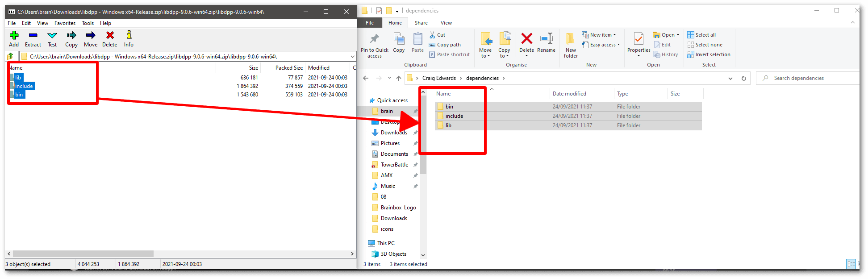The width and height of the screenshot is (868, 279).
Task: Click the New folder icon
Action: coord(570,39)
